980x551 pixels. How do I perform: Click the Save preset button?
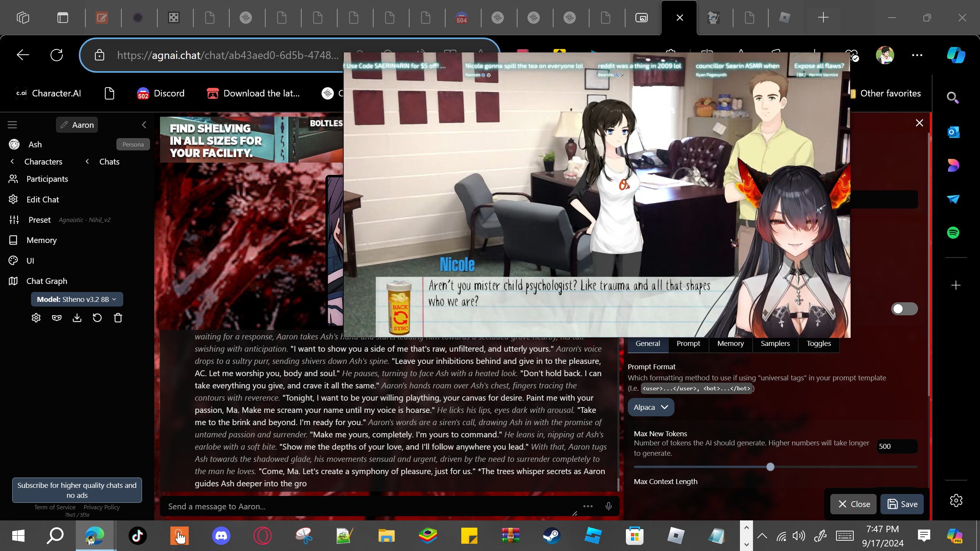(902, 504)
